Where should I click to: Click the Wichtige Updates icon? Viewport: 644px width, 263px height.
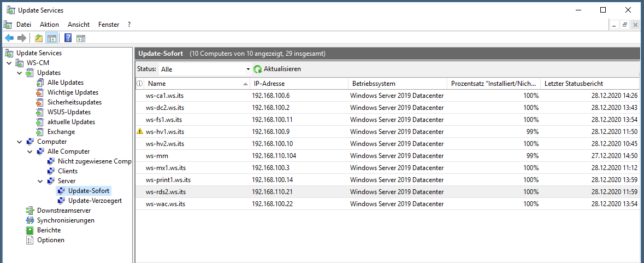(x=40, y=92)
